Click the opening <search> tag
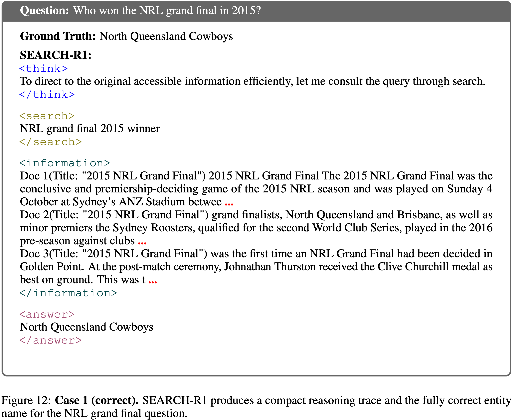 (47, 116)
